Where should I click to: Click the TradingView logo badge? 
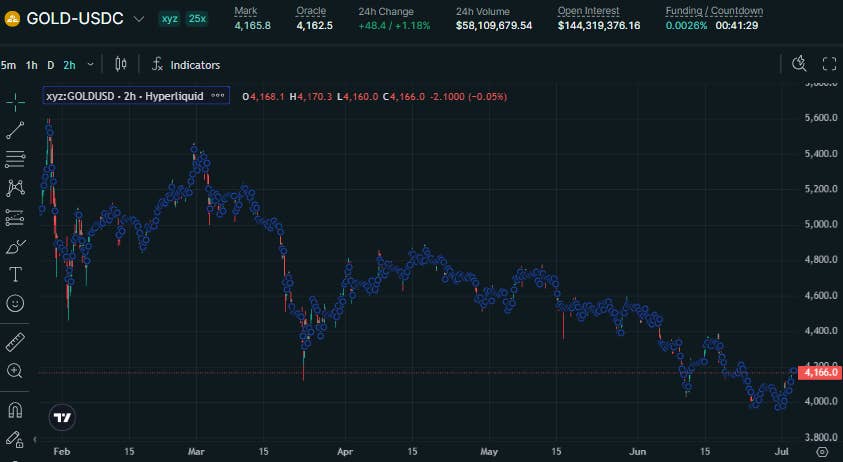pos(62,417)
